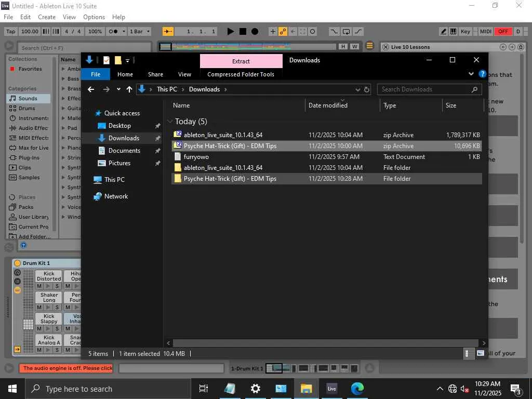Click the W button beside overview
The width and height of the screenshot is (532, 399).
tap(354, 46)
